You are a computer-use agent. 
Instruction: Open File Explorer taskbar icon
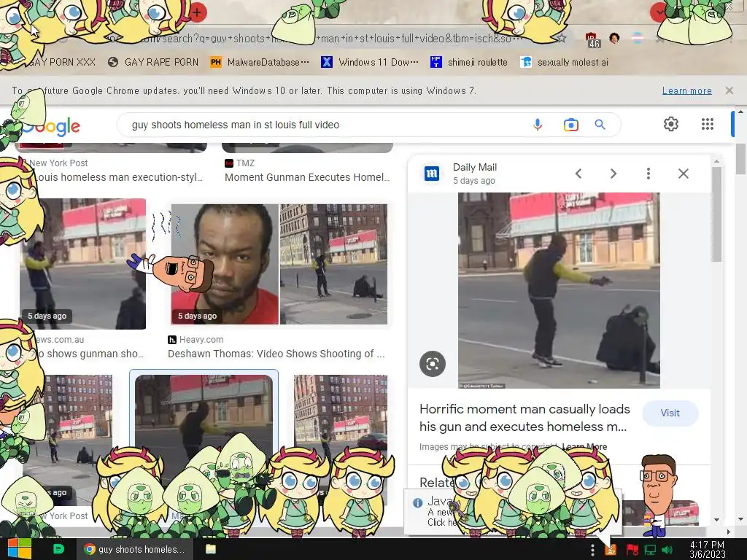click(x=211, y=550)
